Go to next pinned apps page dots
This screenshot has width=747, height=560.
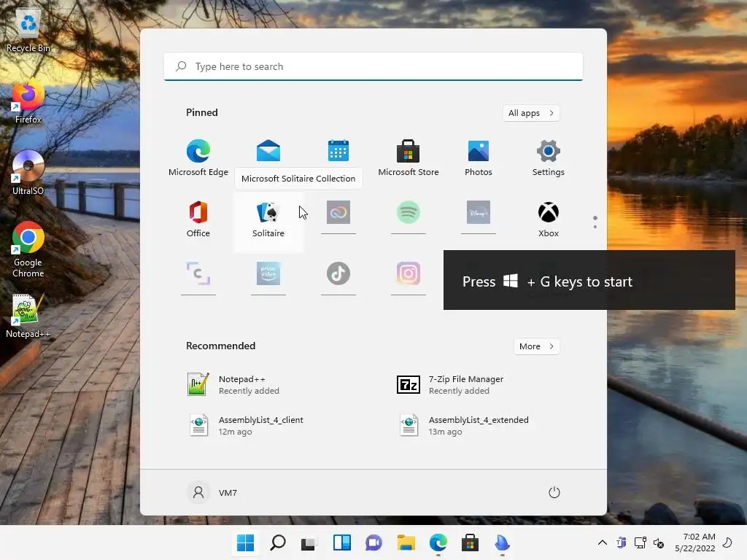coord(595,222)
